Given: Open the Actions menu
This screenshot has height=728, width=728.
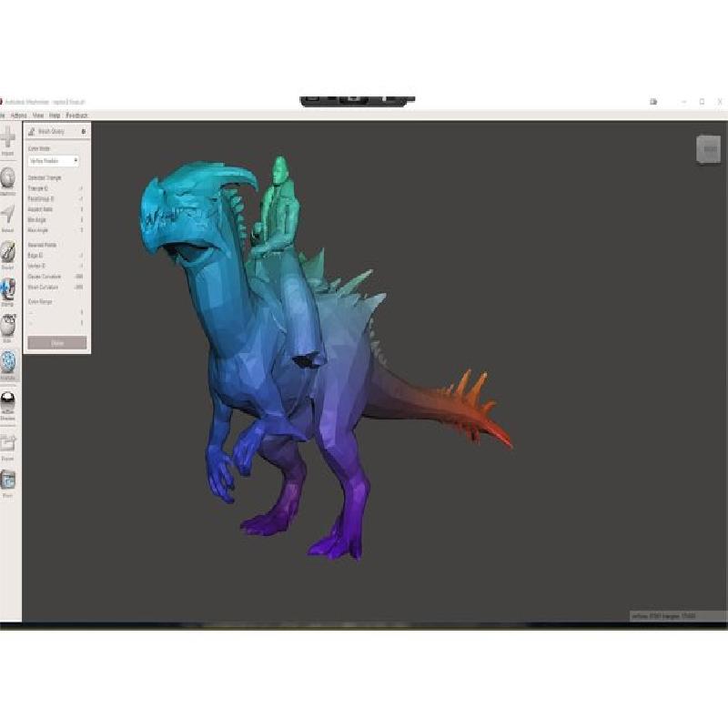Looking at the screenshot, I should (x=18, y=116).
